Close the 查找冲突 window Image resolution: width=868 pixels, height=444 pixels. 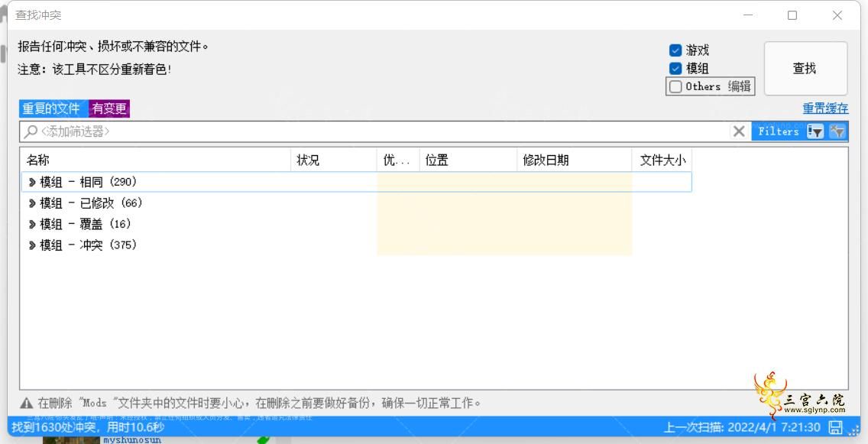[837, 15]
